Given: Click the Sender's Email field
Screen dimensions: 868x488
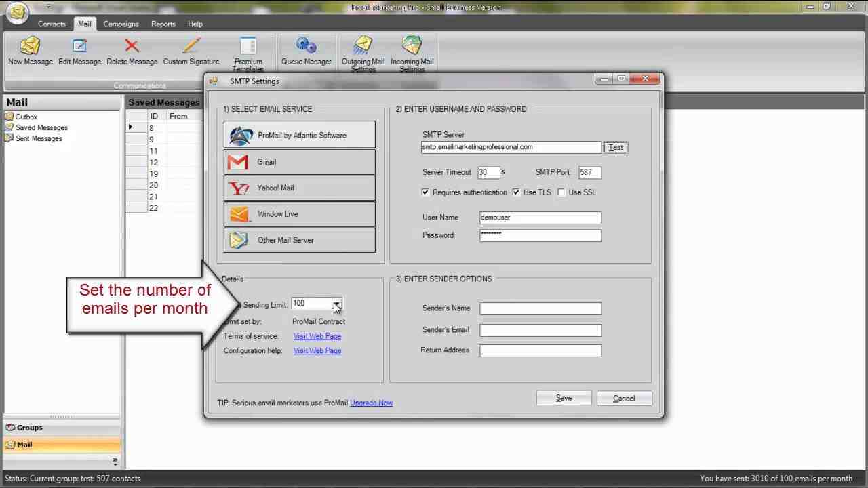Looking at the screenshot, I should click(540, 330).
